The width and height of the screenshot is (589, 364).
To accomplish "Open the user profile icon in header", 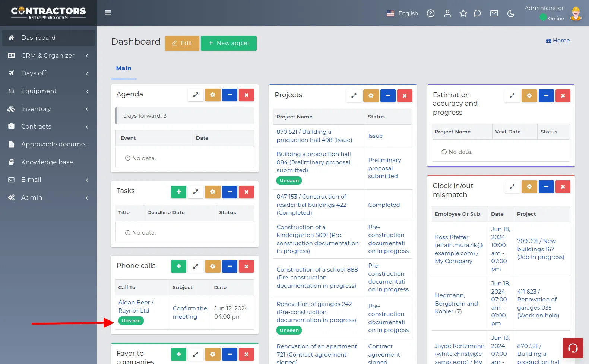I will [447, 13].
